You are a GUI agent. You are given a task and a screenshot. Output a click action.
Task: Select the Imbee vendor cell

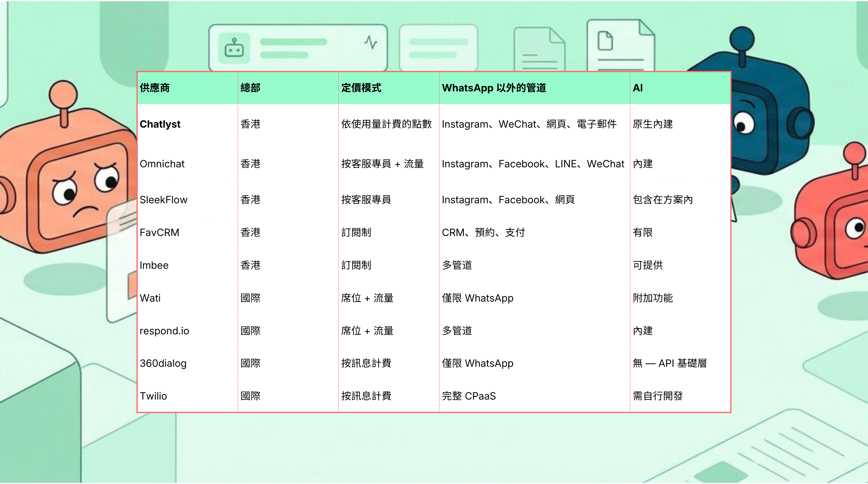187,265
